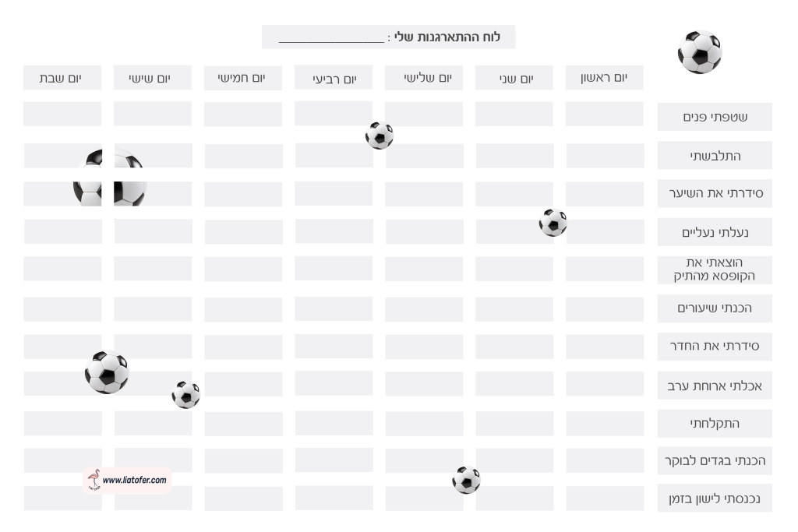Check the יום ראשון box for שטפתי פנים
This screenshot has height=532, width=798.
tap(604, 114)
